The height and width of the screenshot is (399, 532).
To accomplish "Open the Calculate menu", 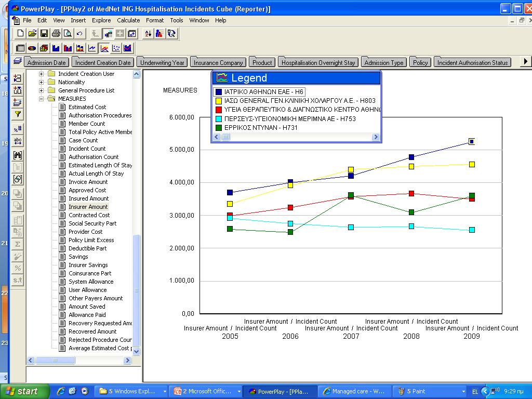I will tap(128, 20).
